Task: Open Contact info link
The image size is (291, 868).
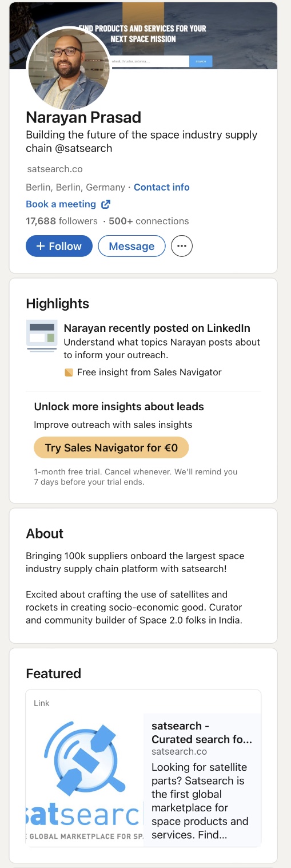Action: click(162, 187)
